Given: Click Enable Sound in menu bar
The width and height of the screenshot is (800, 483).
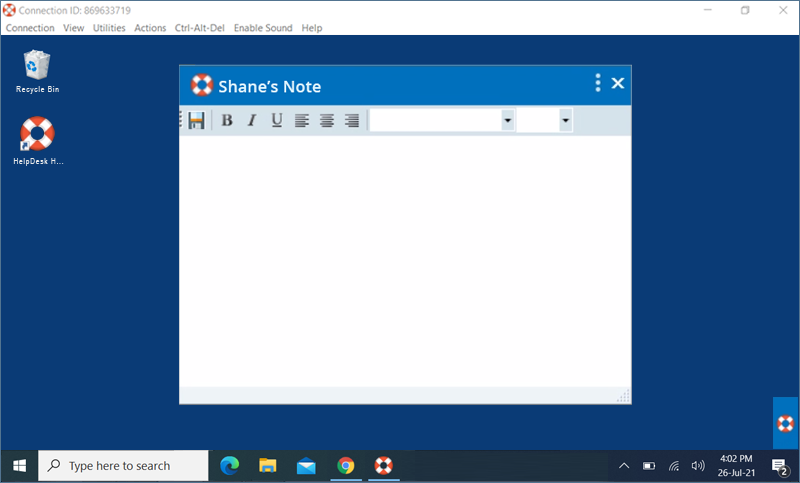Looking at the screenshot, I should pos(263,28).
